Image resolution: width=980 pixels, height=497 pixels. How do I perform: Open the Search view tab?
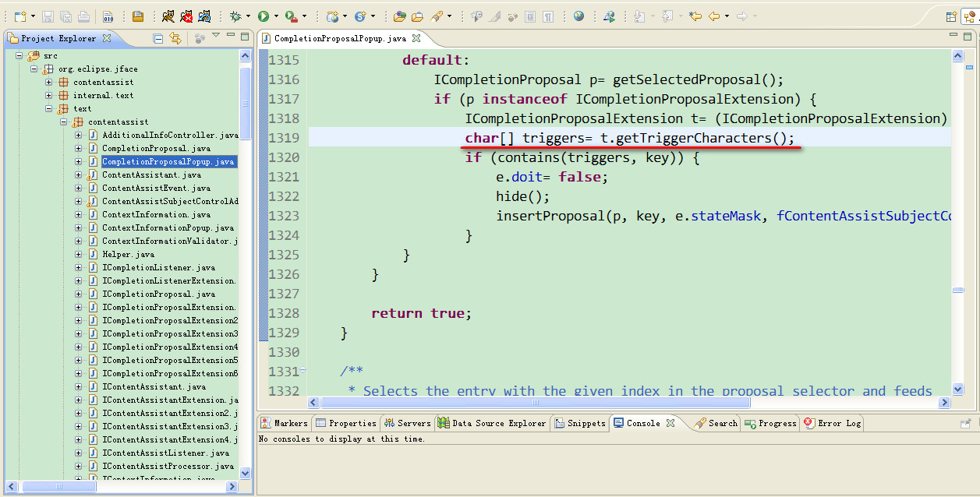click(x=716, y=423)
